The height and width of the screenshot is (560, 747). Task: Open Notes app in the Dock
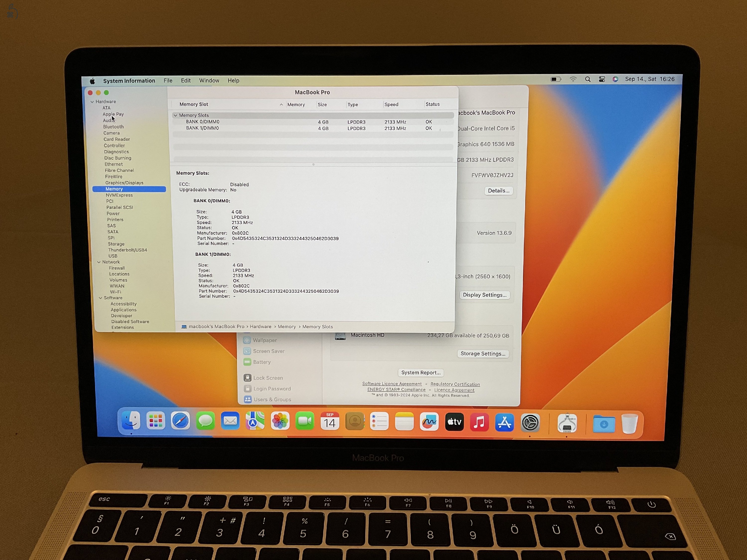pyautogui.click(x=404, y=421)
